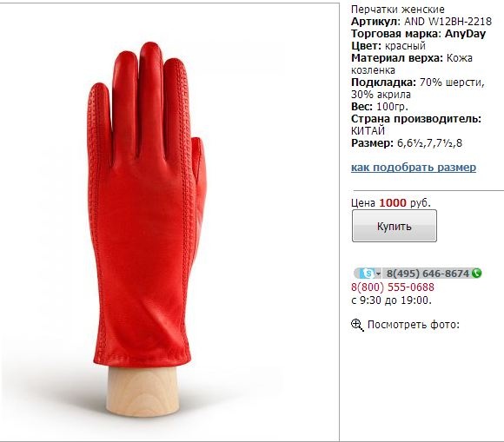Open the как подобрать размер link
This screenshot has height=442, width=504.
pos(414,168)
